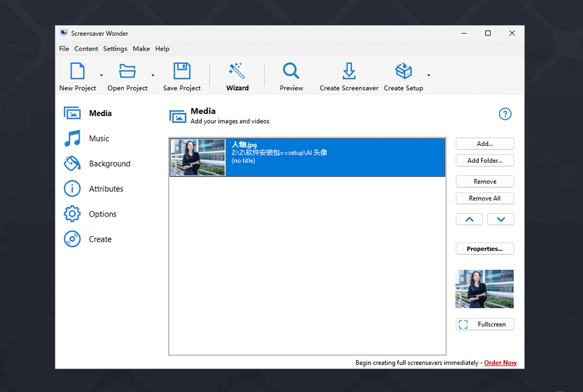The width and height of the screenshot is (583, 392).
Task: Click the thumbnail in the 人物.jpg row
Action: 198,157
